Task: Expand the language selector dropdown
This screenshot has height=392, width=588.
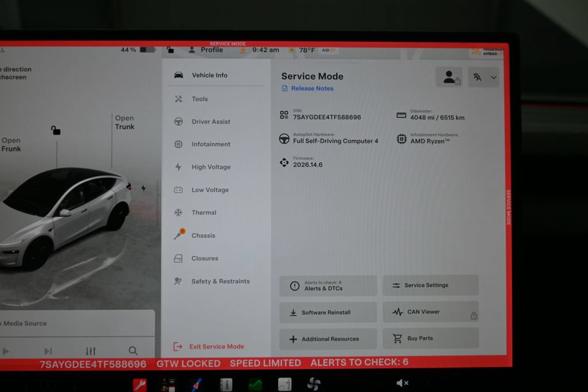Action: pos(483,77)
